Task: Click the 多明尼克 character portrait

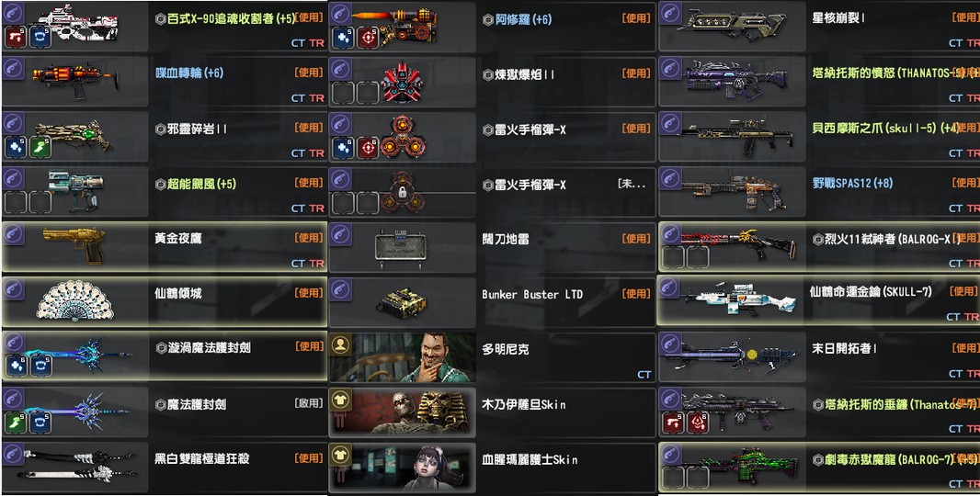Action: pyautogui.click(x=403, y=357)
